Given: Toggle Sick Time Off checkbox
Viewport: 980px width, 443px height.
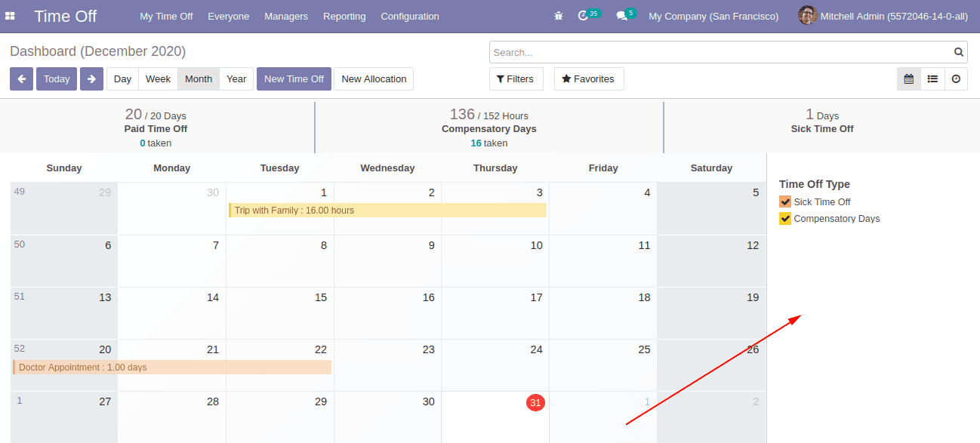Looking at the screenshot, I should point(785,202).
